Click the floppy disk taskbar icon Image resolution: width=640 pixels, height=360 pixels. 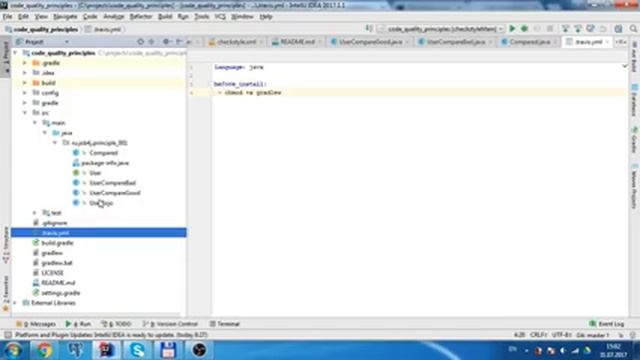[x=168, y=350]
